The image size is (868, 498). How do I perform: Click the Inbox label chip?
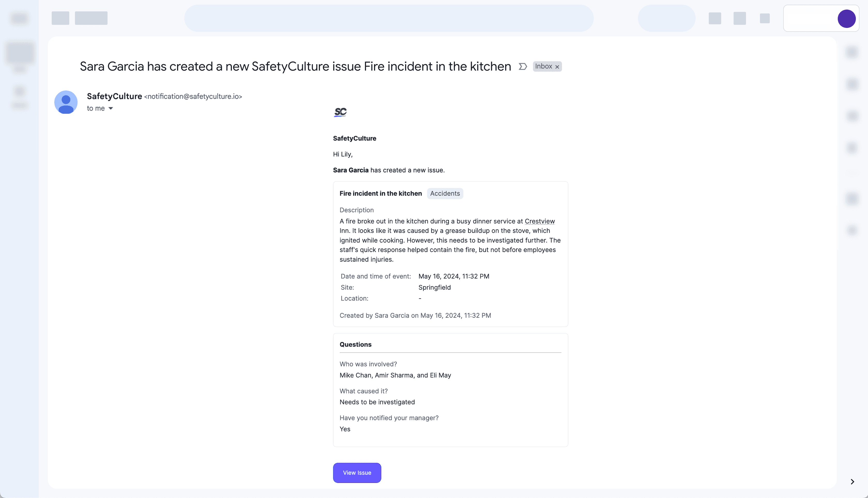pyautogui.click(x=544, y=66)
